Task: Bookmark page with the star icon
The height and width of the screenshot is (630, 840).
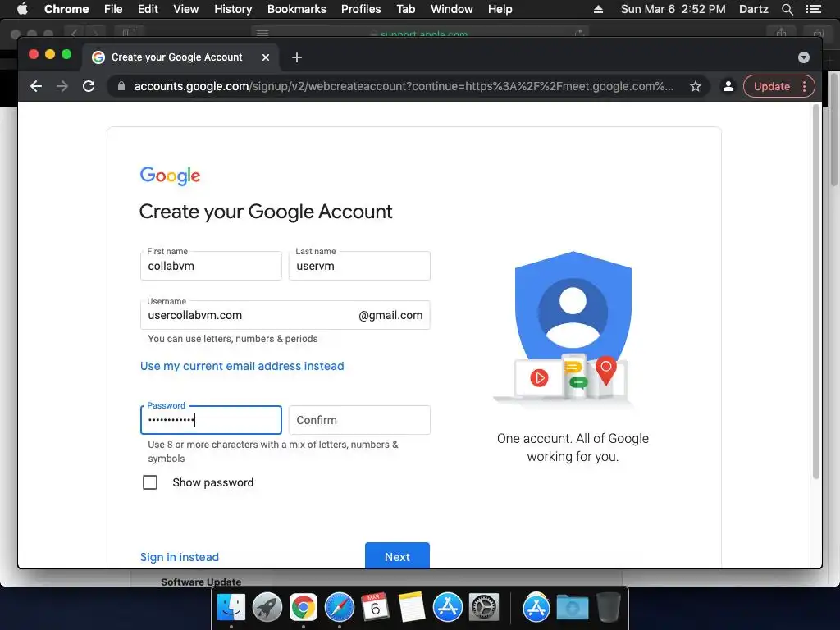Action: pyautogui.click(x=696, y=86)
